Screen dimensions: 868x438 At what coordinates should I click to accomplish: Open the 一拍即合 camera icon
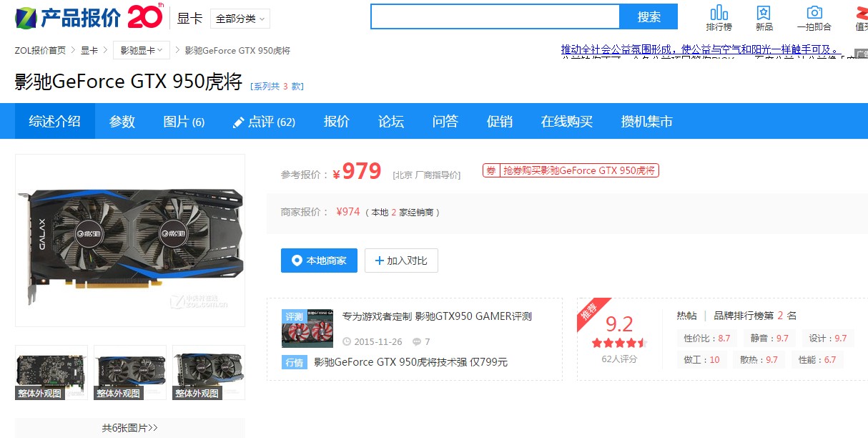814,13
